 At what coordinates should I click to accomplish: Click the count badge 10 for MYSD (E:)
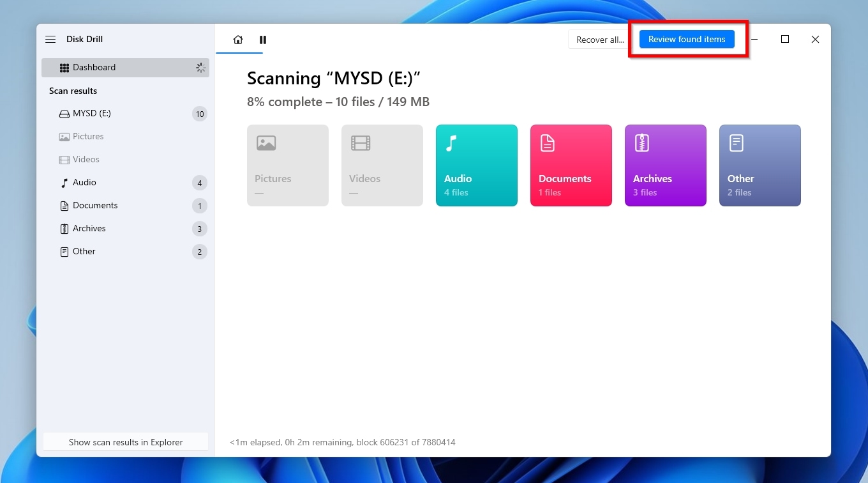click(200, 114)
